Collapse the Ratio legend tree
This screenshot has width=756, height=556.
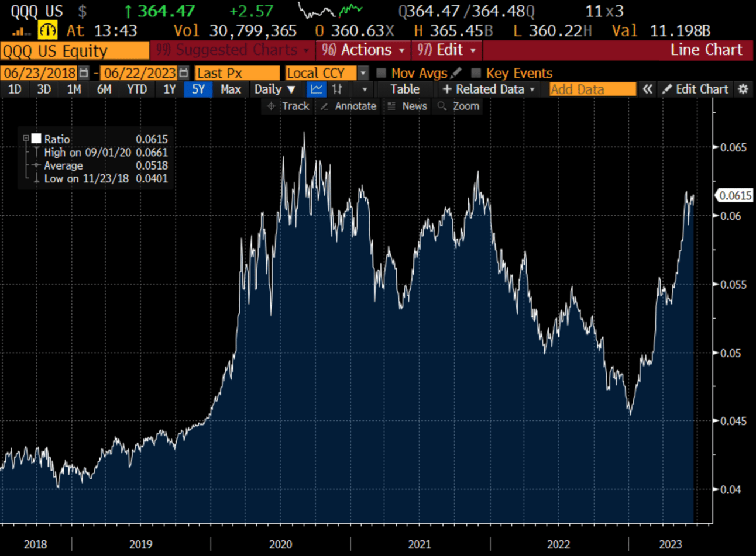(x=26, y=139)
